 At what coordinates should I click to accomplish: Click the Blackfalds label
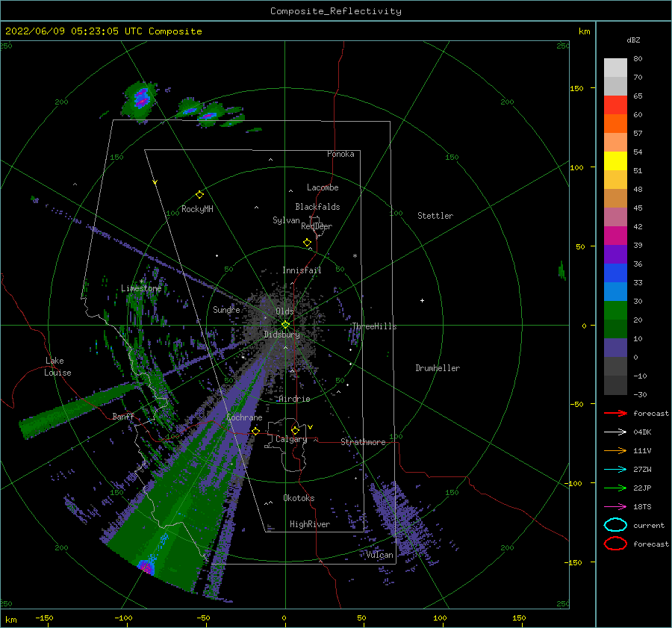[317, 207]
